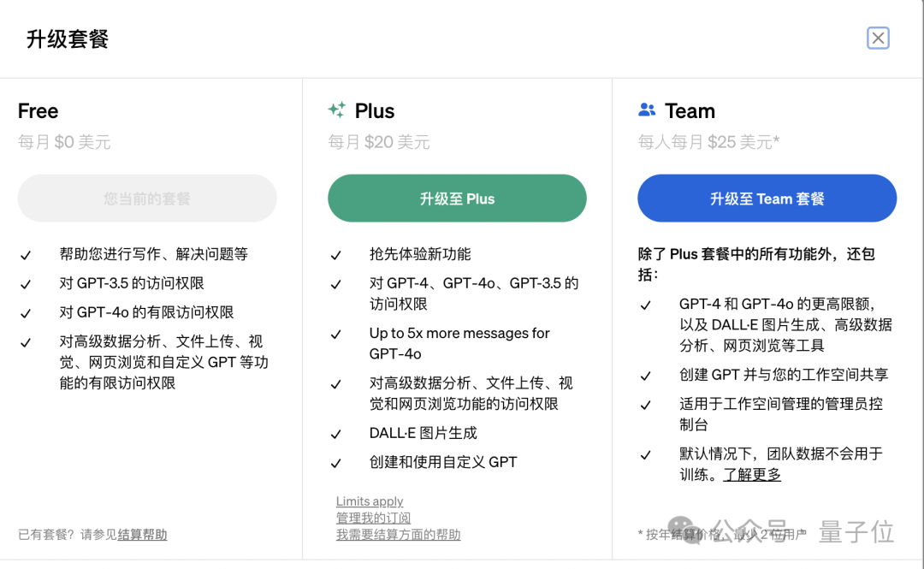Click checkmark beside 对 GPT-3.5 的访问权限
The image size is (924, 569).
pyautogui.click(x=26, y=284)
